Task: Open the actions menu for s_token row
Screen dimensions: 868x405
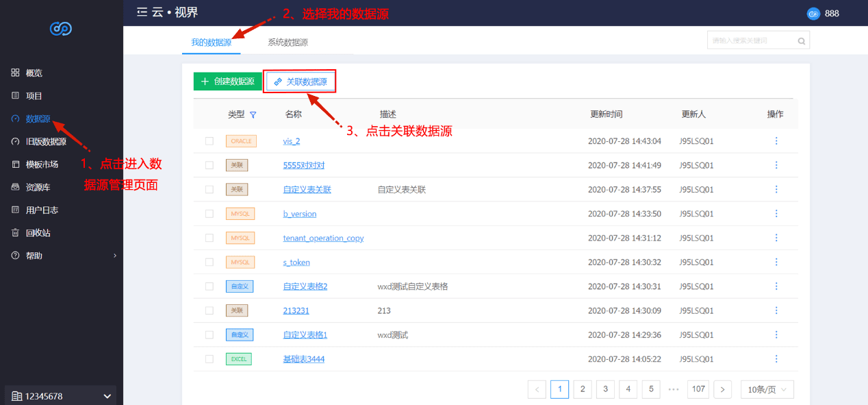Action: (776, 262)
